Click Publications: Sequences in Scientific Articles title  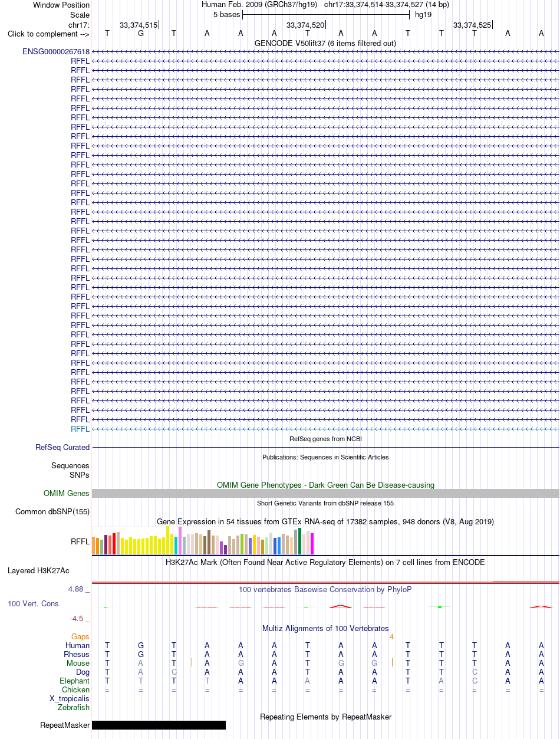point(325,457)
